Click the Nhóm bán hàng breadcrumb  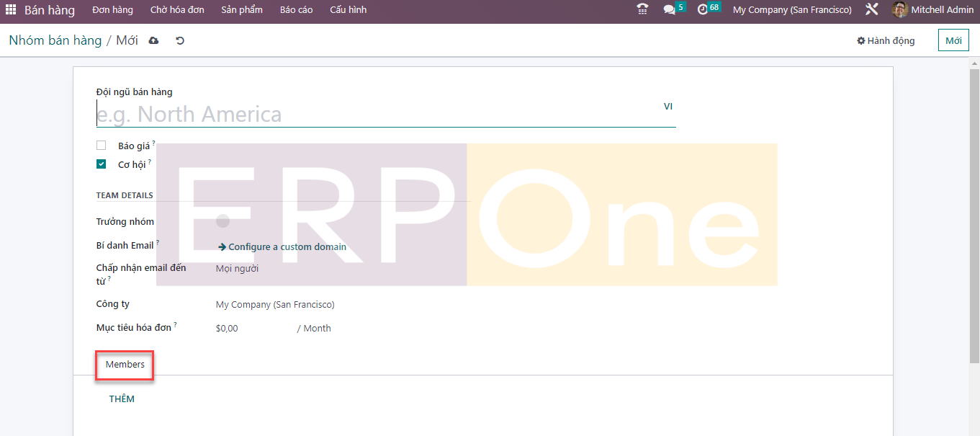(55, 41)
